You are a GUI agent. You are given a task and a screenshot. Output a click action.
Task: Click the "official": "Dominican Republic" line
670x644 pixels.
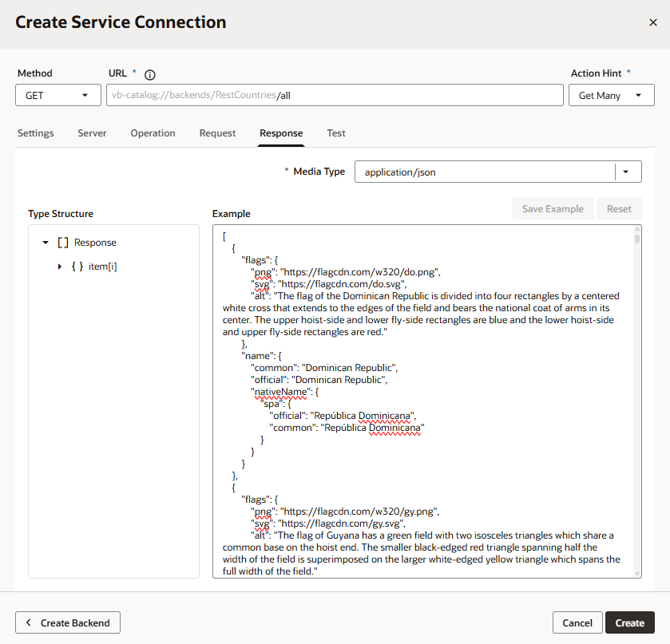[x=319, y=380]
